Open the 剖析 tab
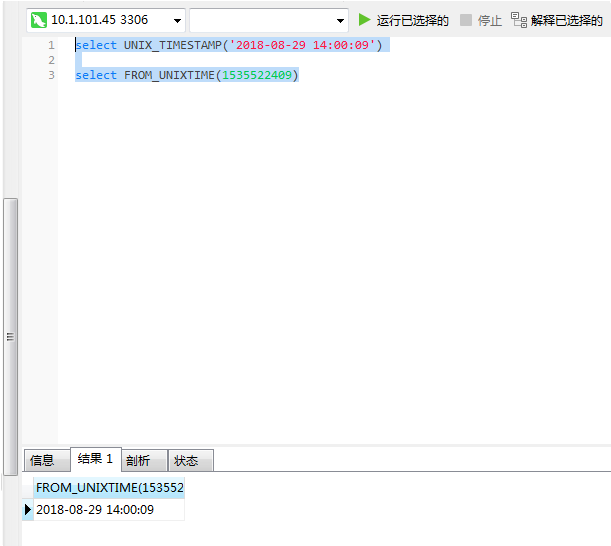Image resolution: width=611 pixels, height=546 pixels. point(145,460)
